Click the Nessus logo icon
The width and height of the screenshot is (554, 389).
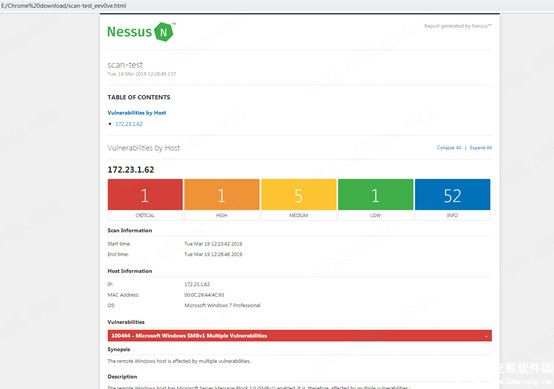[165, 32]
